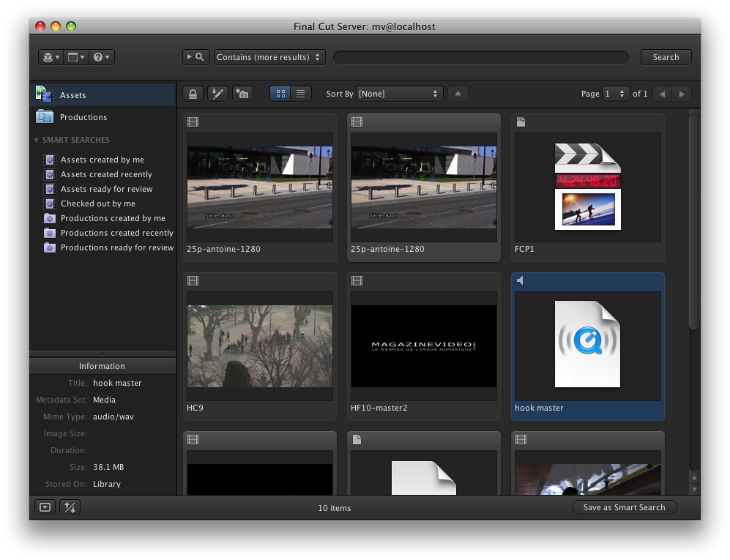Click the bottom-left wand batch icon
Image resolution: width=730 pixels, height=560 pixels.
pyautogui.click(x=70, y=507)
